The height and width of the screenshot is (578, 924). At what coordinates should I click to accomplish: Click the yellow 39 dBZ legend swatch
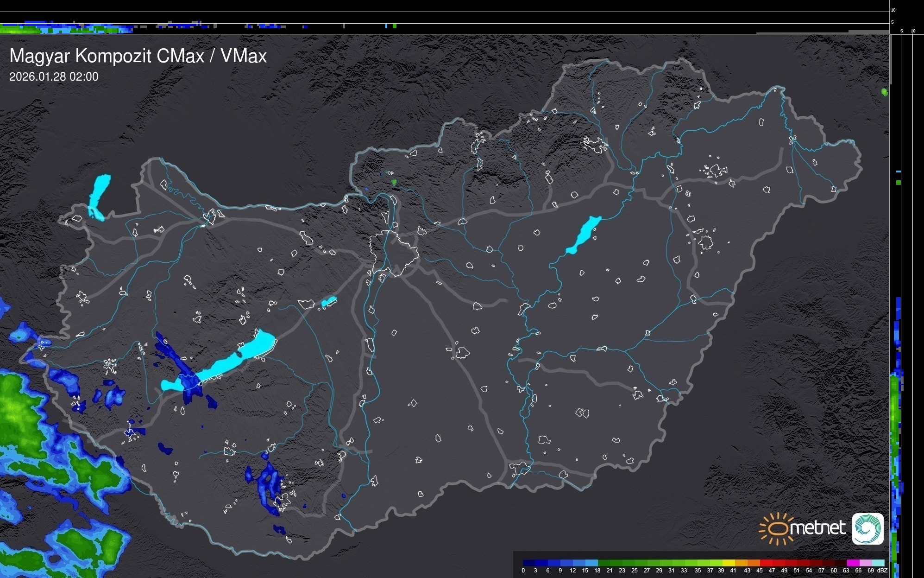click(729, 563)
